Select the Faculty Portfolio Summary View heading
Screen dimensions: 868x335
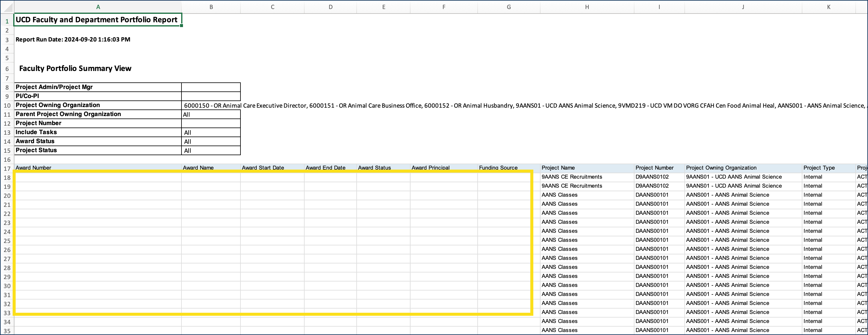point(75,68)
